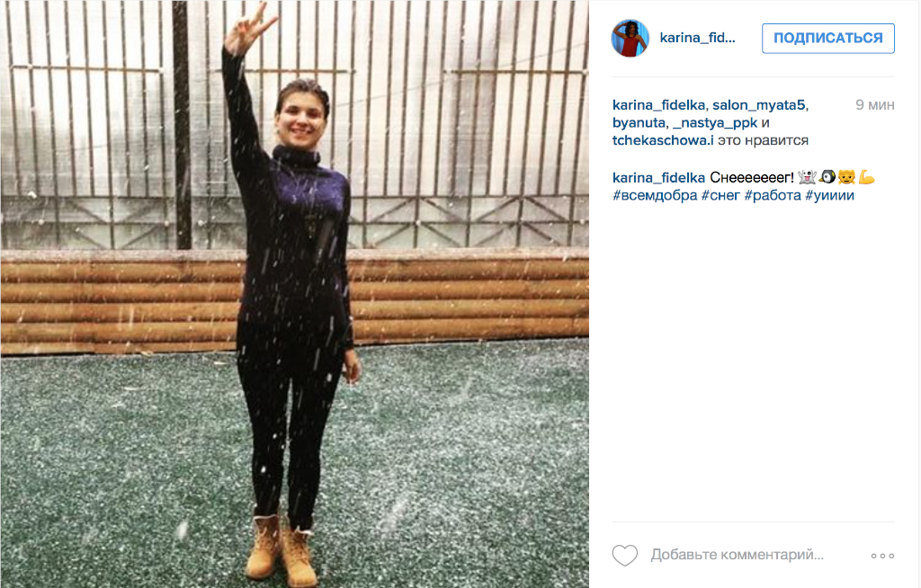Open the karina_fid... username in header
Image resolution: width=921 pixels, height=588 pixels.
pyautogui.click(x=697, y=38)
